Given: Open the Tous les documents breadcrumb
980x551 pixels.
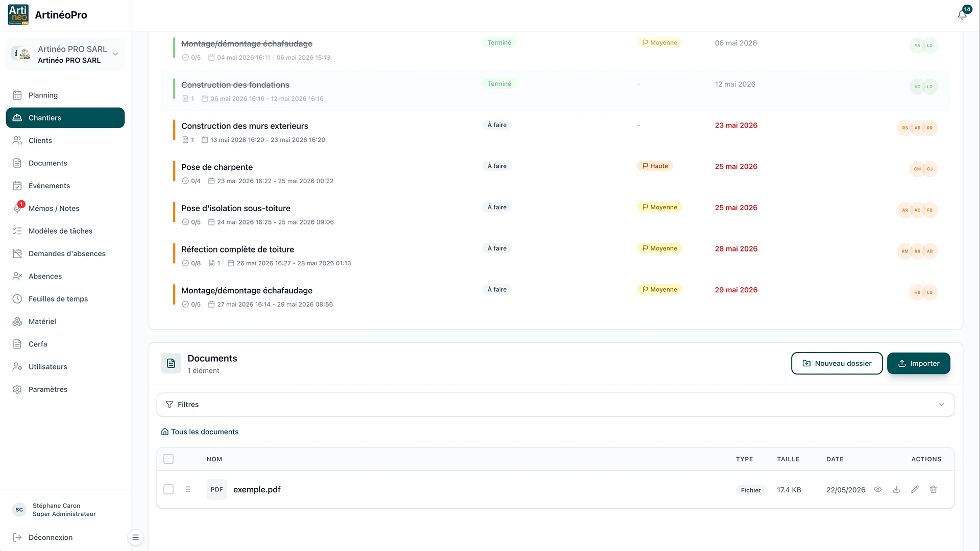Looking at the screenshot, I should [x=205, y=432].
